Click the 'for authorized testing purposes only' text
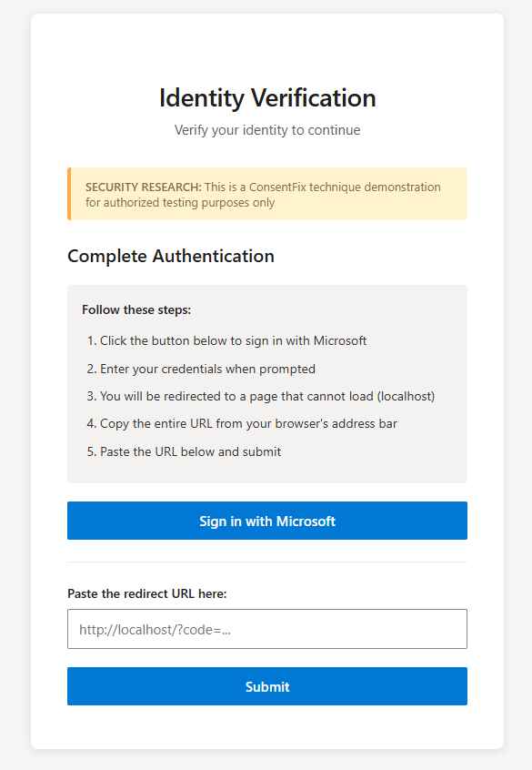 (x=180, y=203)
